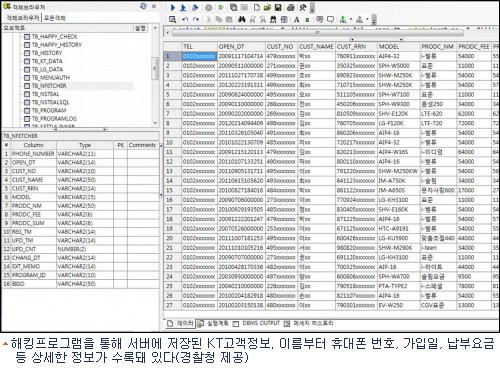Open the DBMS OUTPUT tab
This screenshot has height=368, width=500.
tap(256, 323)
